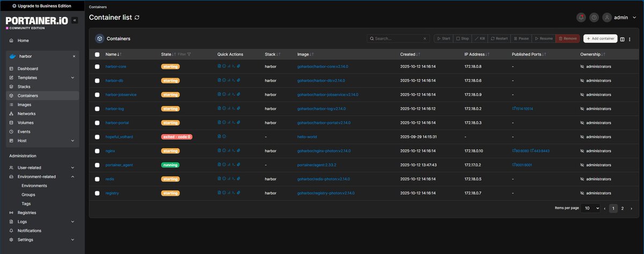The image size is (644, 254).
Task: Check the registry row checkbox
Action: (x=97, y=193)
